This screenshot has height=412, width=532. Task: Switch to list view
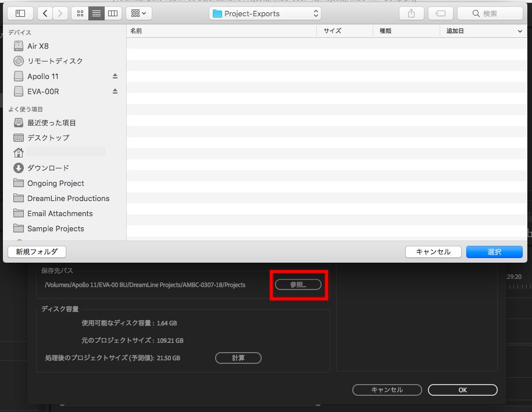[97, 13]
